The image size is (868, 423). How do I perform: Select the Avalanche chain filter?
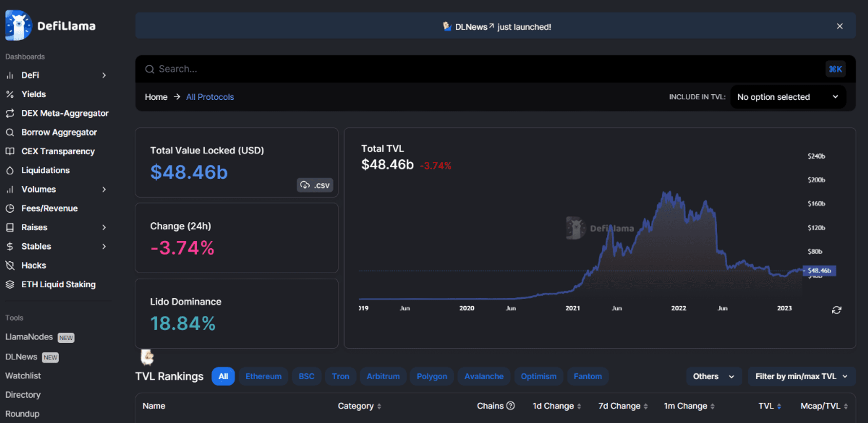pyautogui.click(x=484, y=376)
